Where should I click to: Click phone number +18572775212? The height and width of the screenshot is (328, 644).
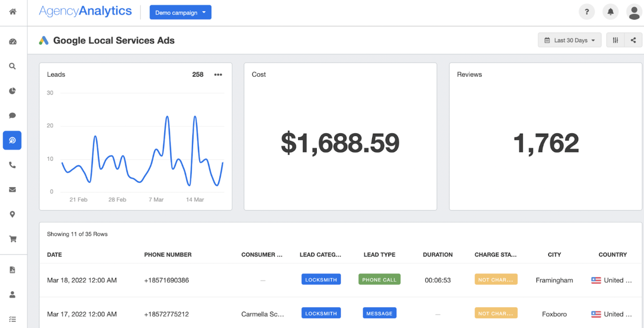167,314
